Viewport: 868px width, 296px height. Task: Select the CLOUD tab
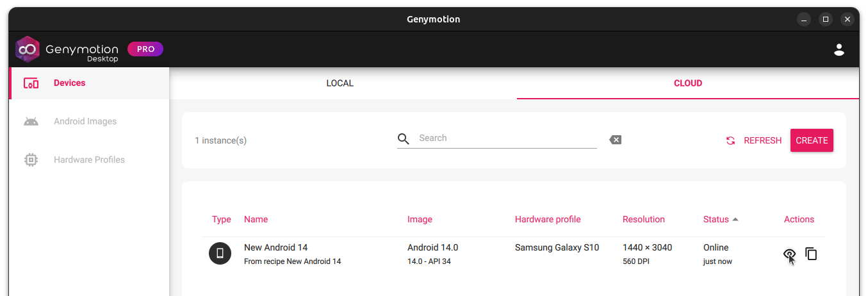(687, 83)
